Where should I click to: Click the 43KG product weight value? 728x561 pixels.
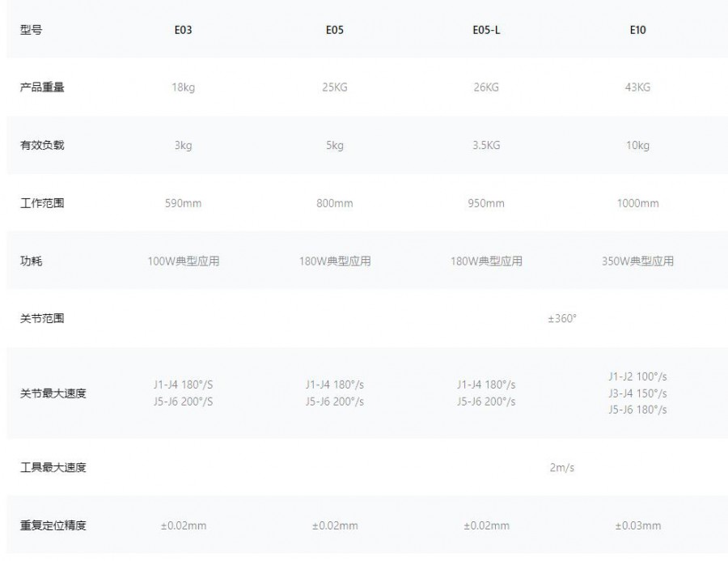[637, 87]
